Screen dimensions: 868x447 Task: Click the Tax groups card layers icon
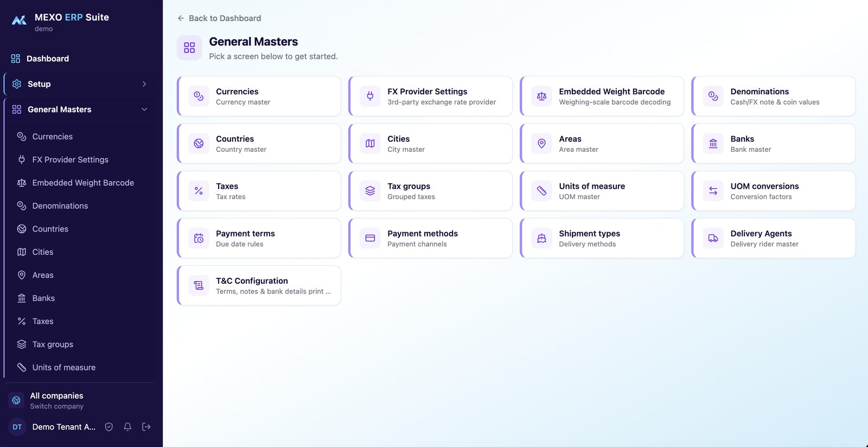(370, 191)
